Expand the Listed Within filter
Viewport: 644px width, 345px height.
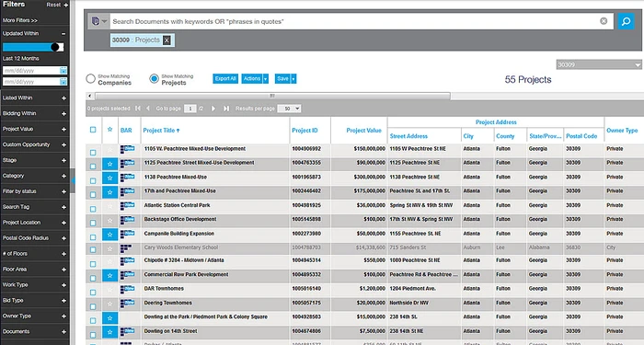63,98
